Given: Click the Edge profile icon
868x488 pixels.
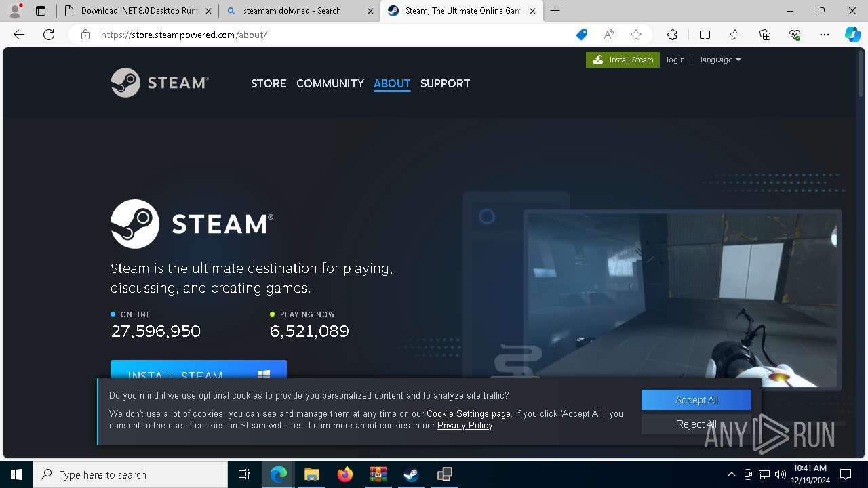Looking at the screenshot, I should click(15, 11).
